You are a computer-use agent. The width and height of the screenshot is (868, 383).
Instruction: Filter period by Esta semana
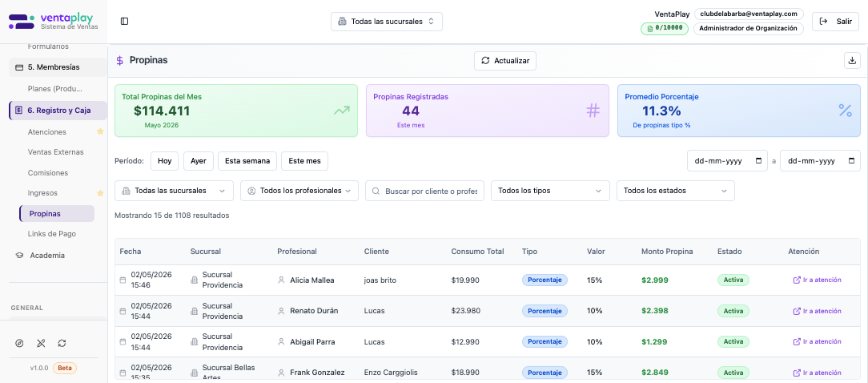(247, 161)
